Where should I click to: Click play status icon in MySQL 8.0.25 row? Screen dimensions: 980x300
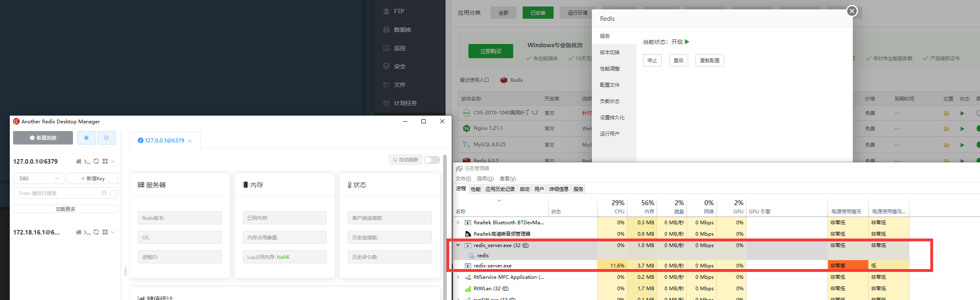[962, 145]
